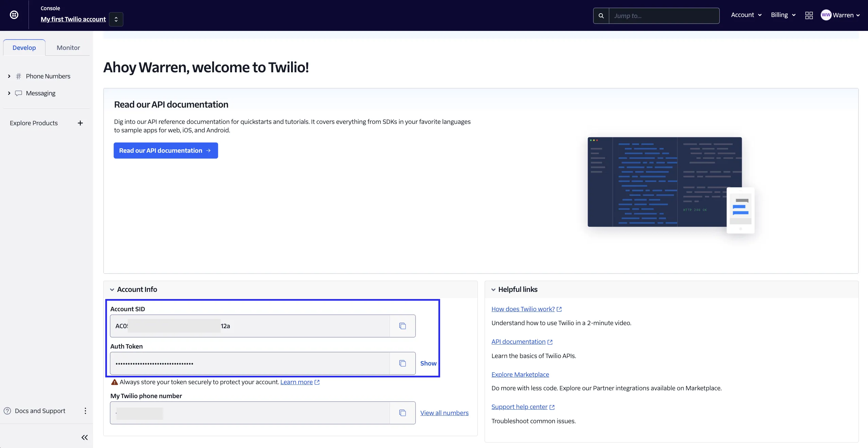Open the products grid icon in the header
868x448 pixels.
[x=809, y=15]
